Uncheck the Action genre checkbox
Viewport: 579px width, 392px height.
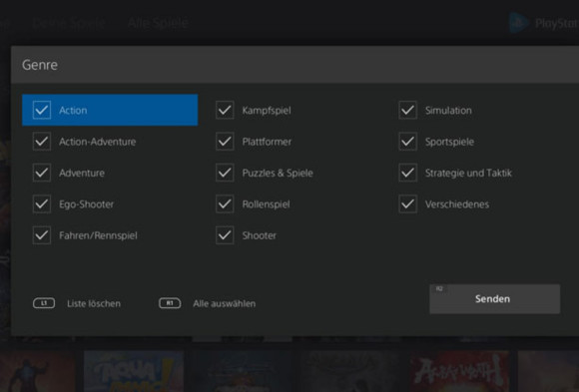tap(42, 110)
